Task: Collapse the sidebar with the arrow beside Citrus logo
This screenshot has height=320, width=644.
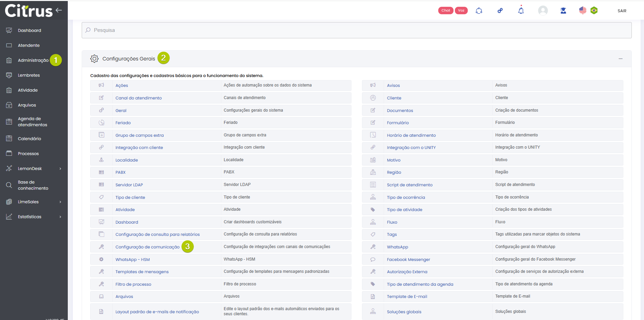Action: click(x=59, y=10)
